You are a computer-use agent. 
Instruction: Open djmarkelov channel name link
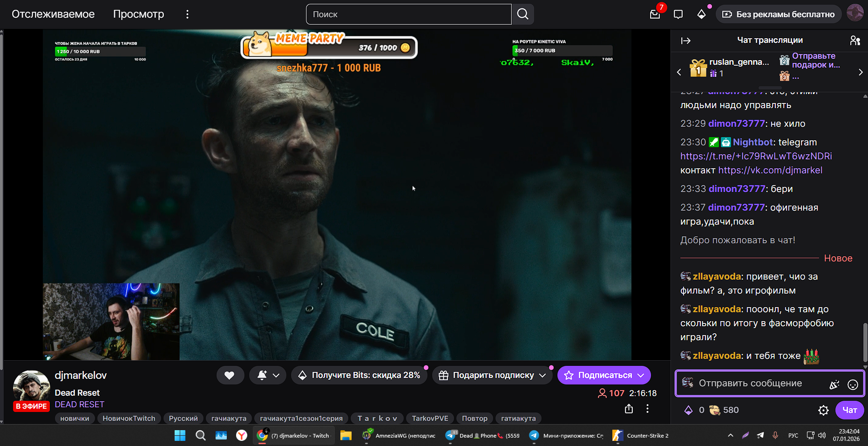(x=81, y=375)
